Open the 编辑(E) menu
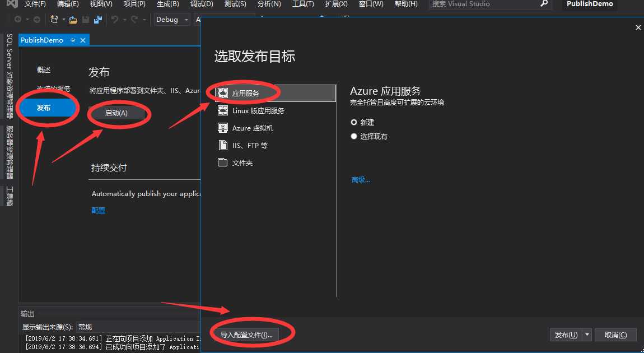 coord(68,4)
